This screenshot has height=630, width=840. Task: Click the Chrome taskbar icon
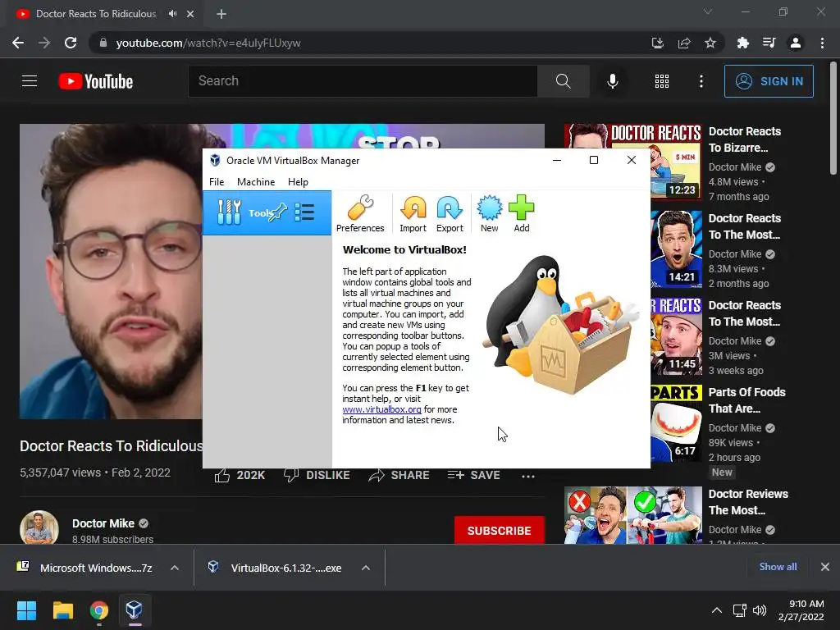click(x=98, y=610)
